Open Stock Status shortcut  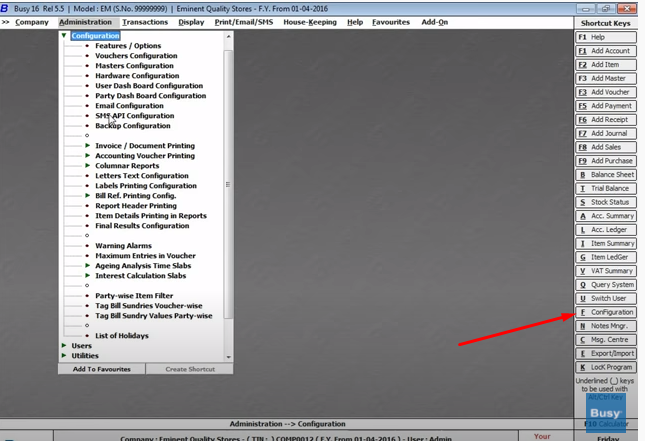coord(606,202)
